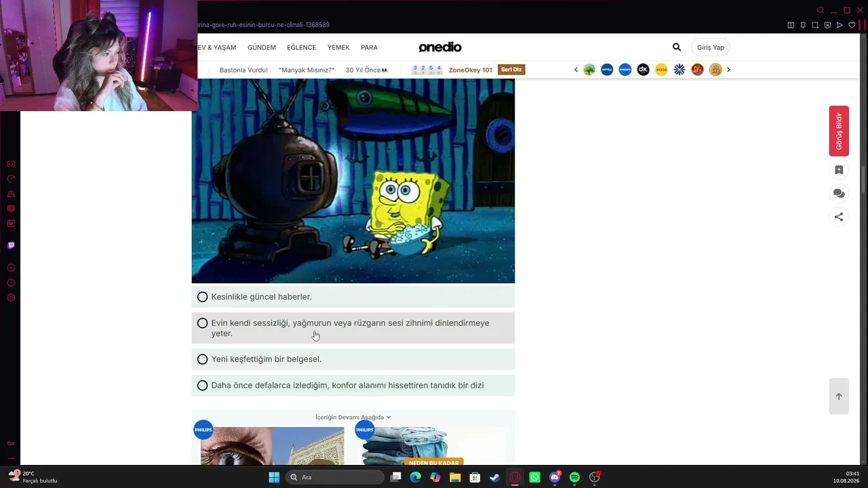Click the SpongeBob quiz image
Image resolution: width=868 pixels, height=488 pixels.
coord(353,181)
